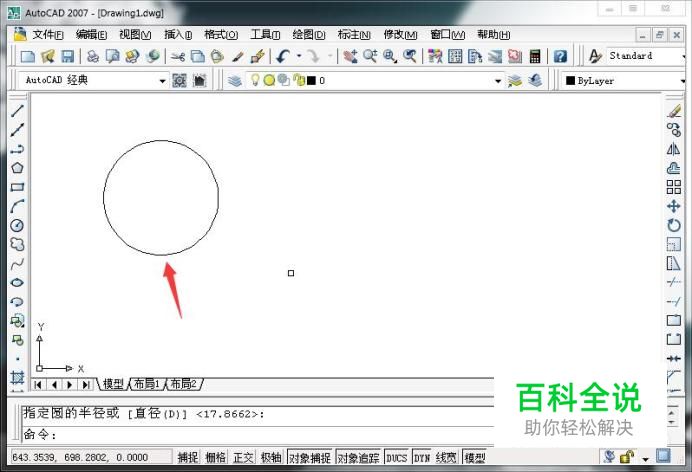
Task: Click in the 命令: command line
Action: pyautogui.click(x=258, y=435)
